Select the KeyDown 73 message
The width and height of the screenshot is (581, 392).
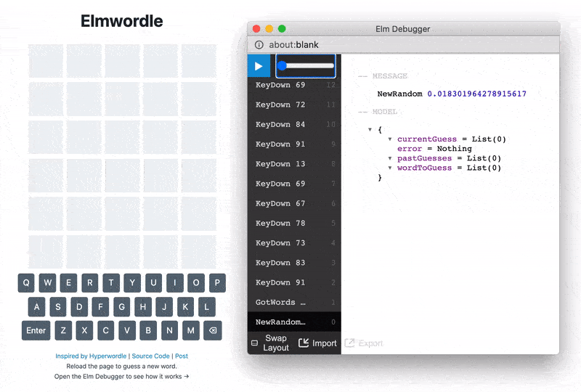click(x=294, y=243)
